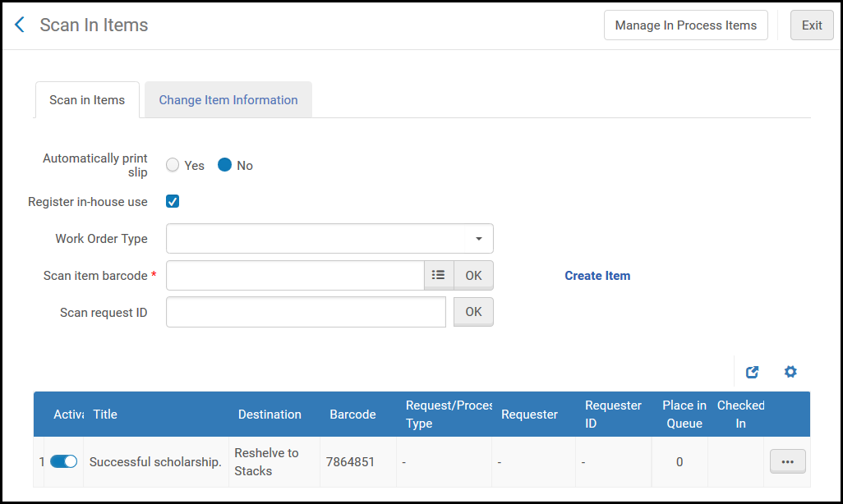
Task: Click Manage In Process Items button
Action: [x=685, y=25]
